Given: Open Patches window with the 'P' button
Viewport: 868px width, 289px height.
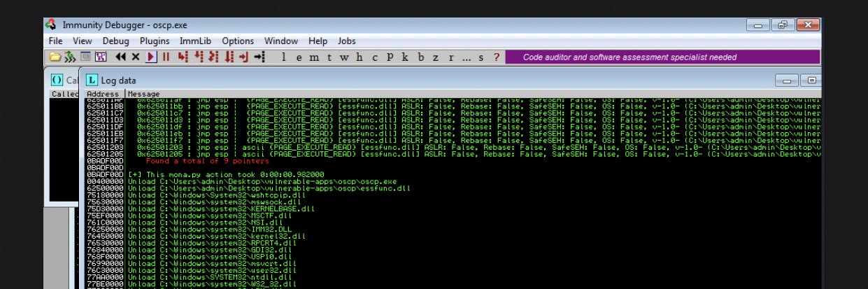Looking at the screenshot, I should [x=390, y=57].
